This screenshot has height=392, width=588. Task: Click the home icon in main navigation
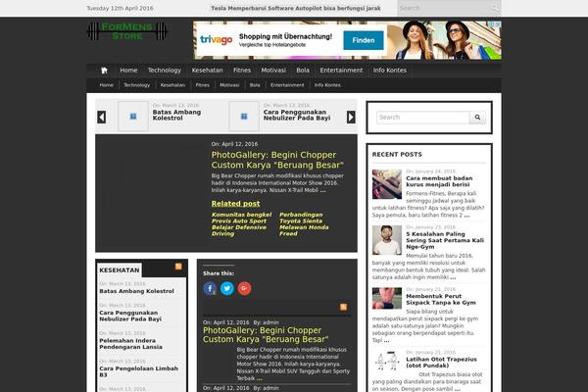(x=104, y=71)
